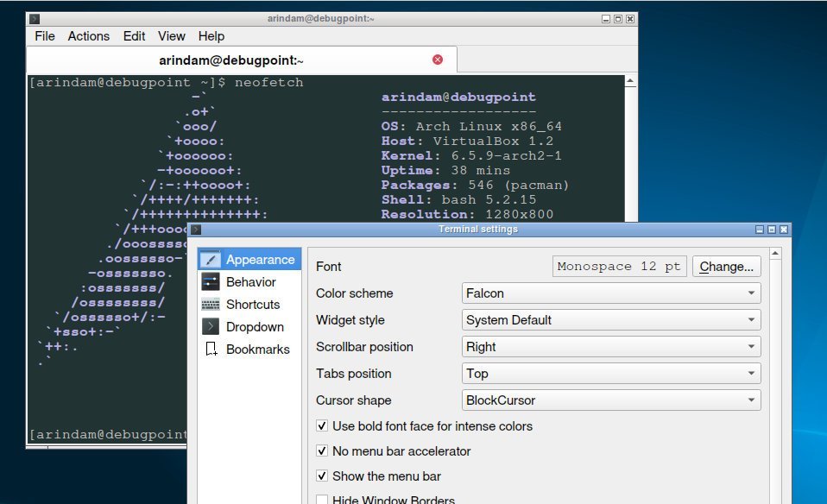Viewport: 827px width, 504px height.
Task: Click the Bookmarks icon in settings sidebar
Action: click(211, 349)
